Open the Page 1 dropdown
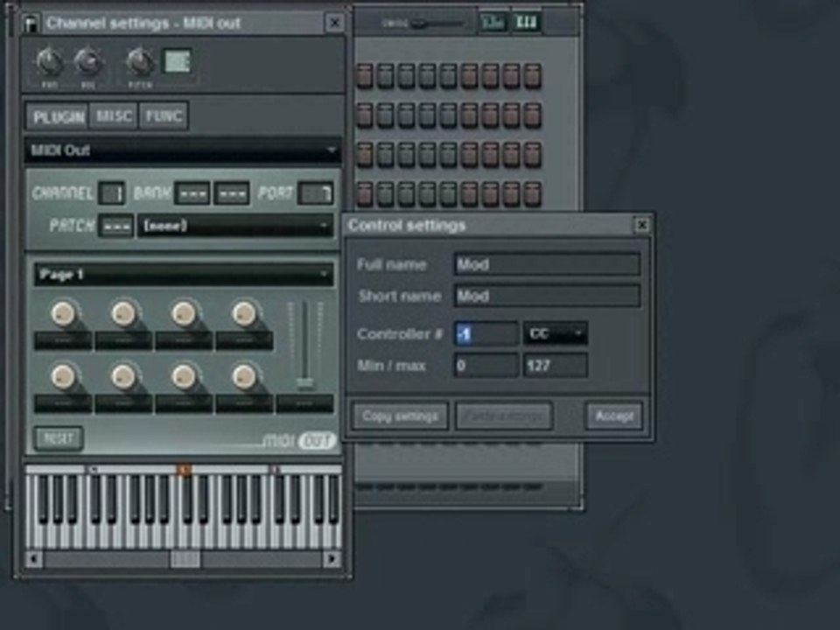This screenshot has height=630, width=840. tap(183, 274)
